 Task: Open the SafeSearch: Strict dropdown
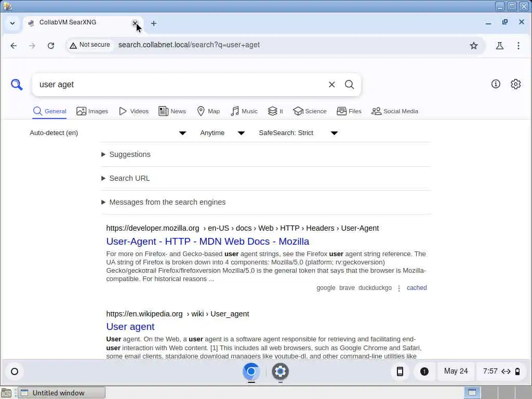coord(298,133)
